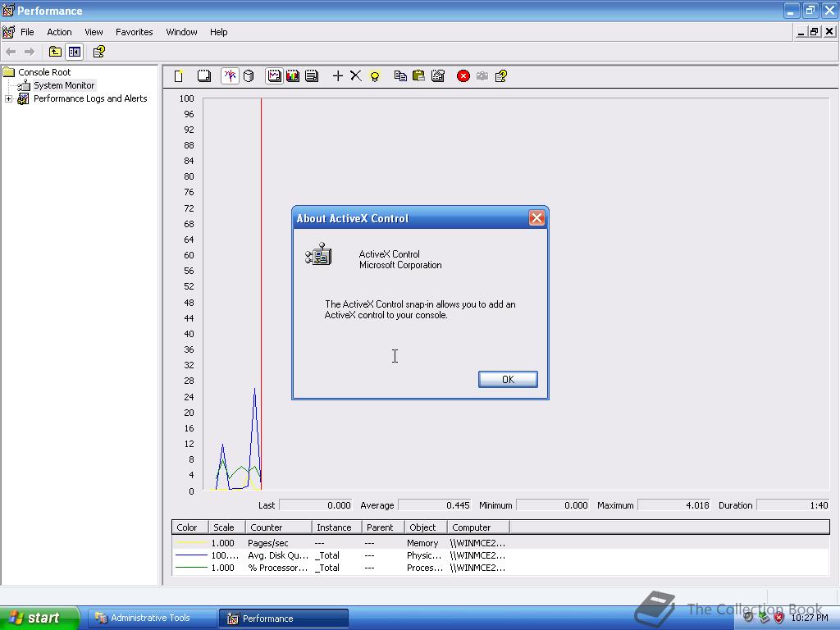The image size is (840, 630).
Task: Click the New Counter Set toolbar icon
Action: coord(179,76)
